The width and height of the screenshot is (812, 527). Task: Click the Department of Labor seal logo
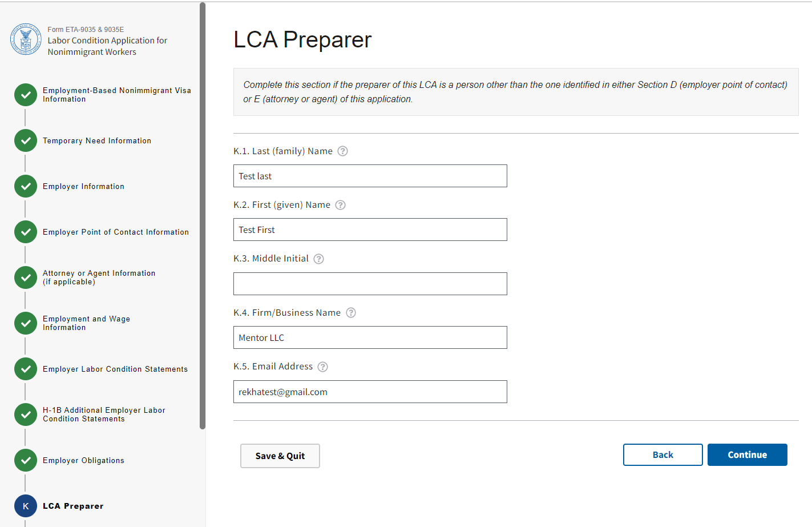point(26,39)
